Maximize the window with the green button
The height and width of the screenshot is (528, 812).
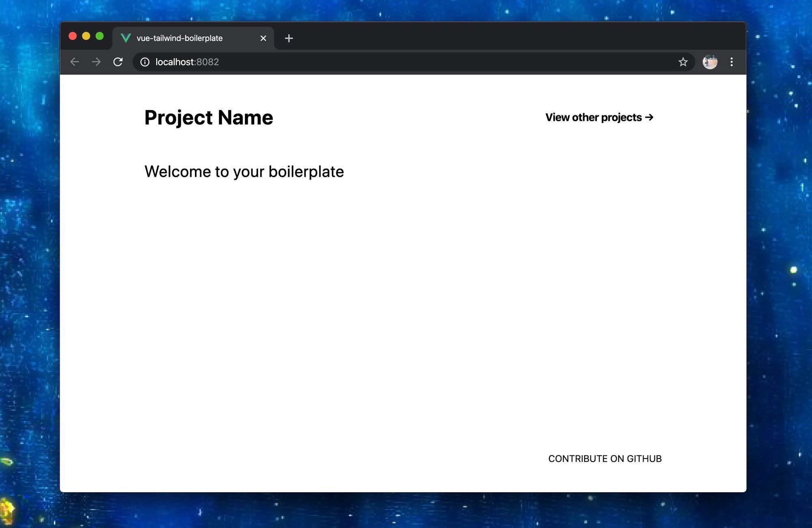99,36
